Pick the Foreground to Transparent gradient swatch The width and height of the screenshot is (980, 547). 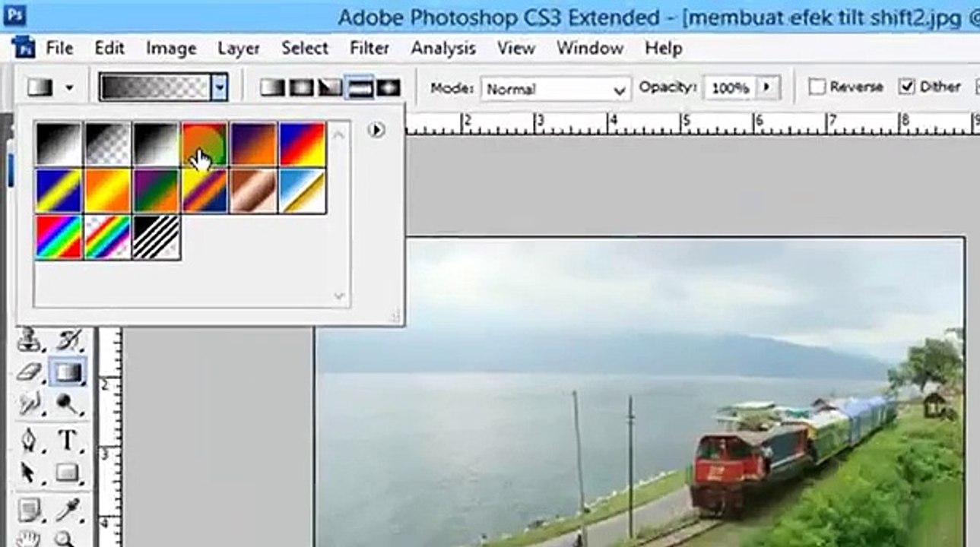[x=107, y=144]
